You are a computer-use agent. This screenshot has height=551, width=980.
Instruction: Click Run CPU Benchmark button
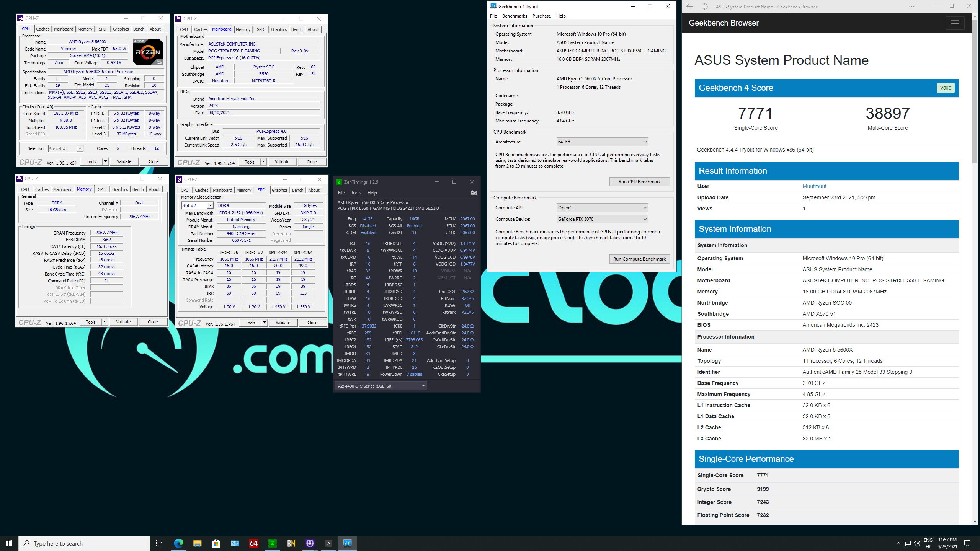click(640, 182)
